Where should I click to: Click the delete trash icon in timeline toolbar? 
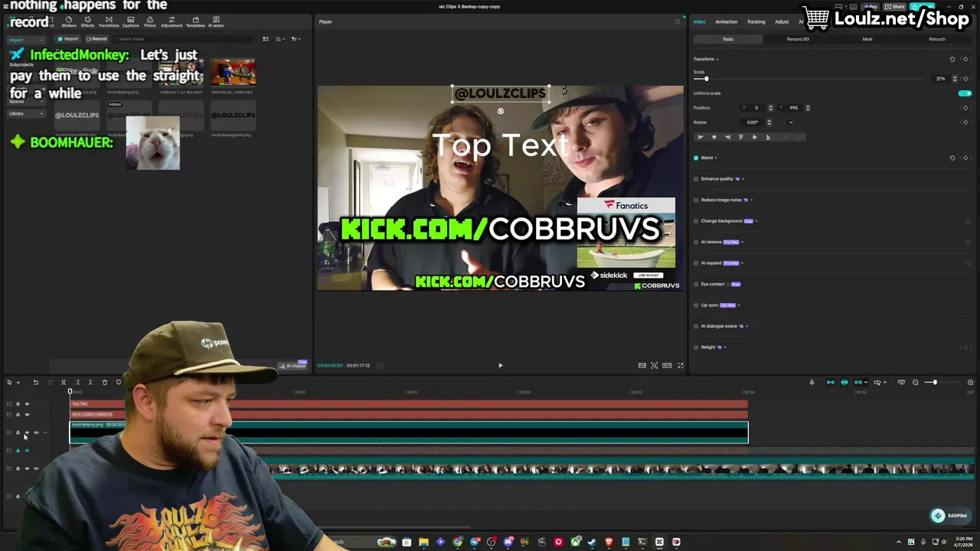(x=105, y=382)
